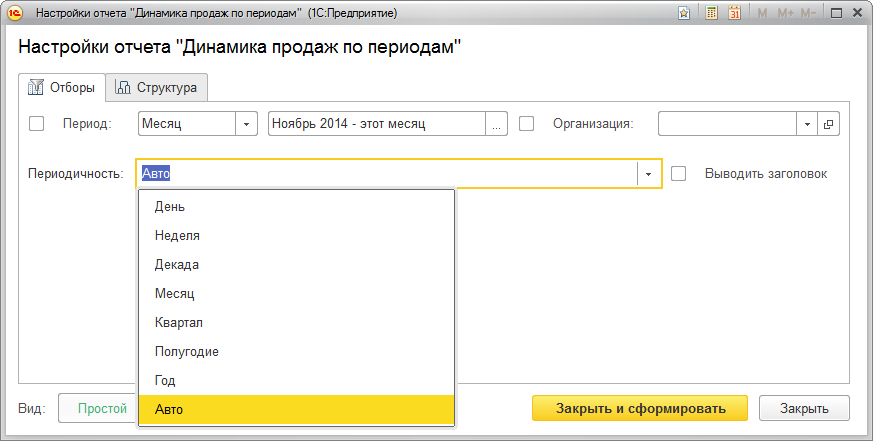Open the Организация dropdown arrow

point(807,124)
